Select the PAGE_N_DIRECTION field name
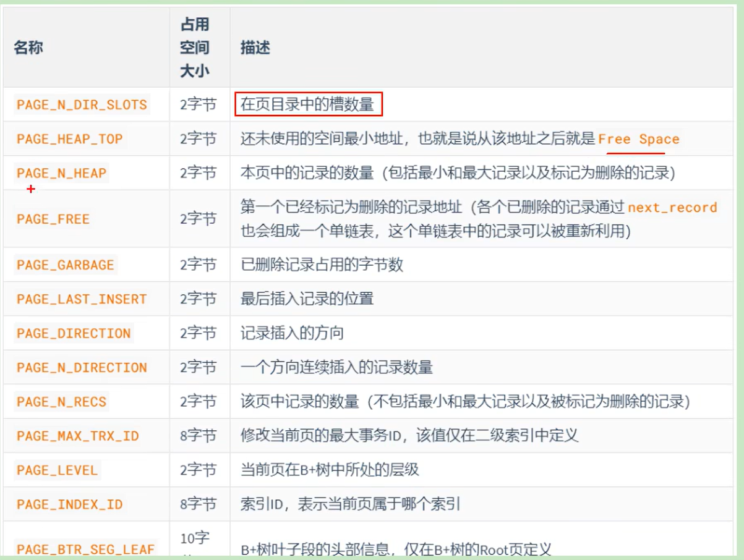Screen dimensions: 744x560 82,368
